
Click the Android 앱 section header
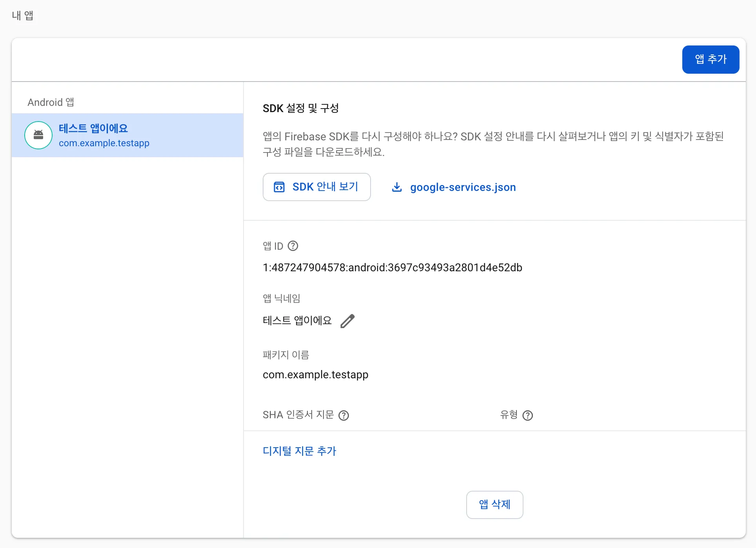[x=51, y=102]
